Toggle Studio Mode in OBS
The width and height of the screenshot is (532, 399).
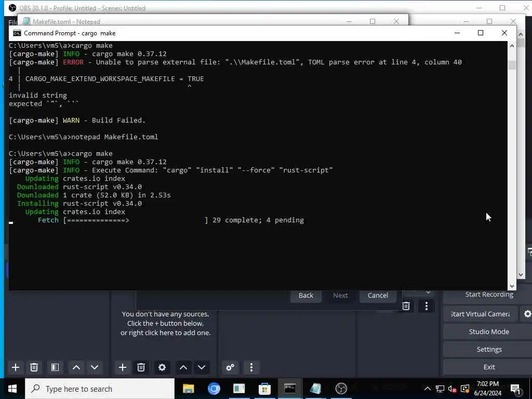click(x=489, y=332)
